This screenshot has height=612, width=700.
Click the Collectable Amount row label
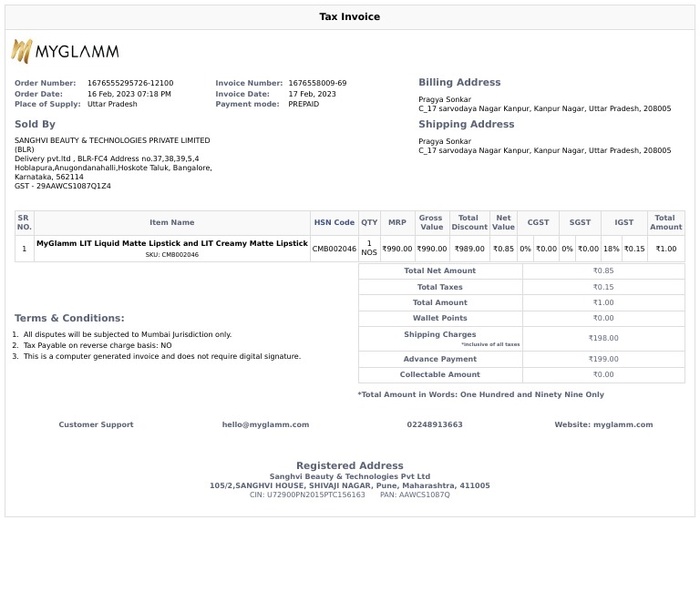(x=439, y=374)
